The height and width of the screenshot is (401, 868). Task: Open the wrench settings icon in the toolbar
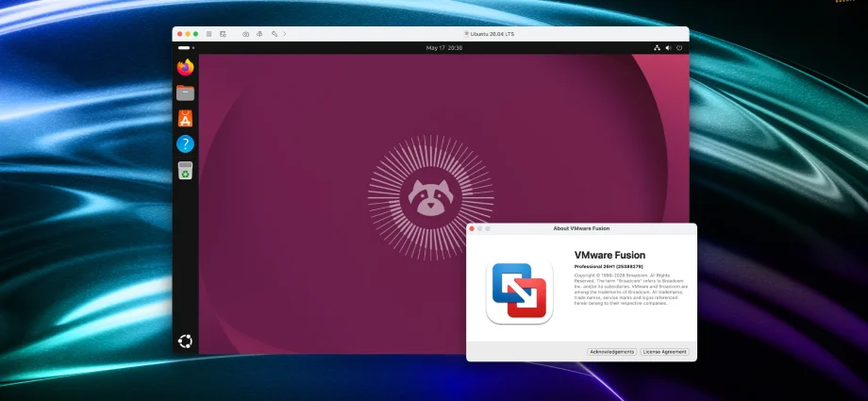274,34
